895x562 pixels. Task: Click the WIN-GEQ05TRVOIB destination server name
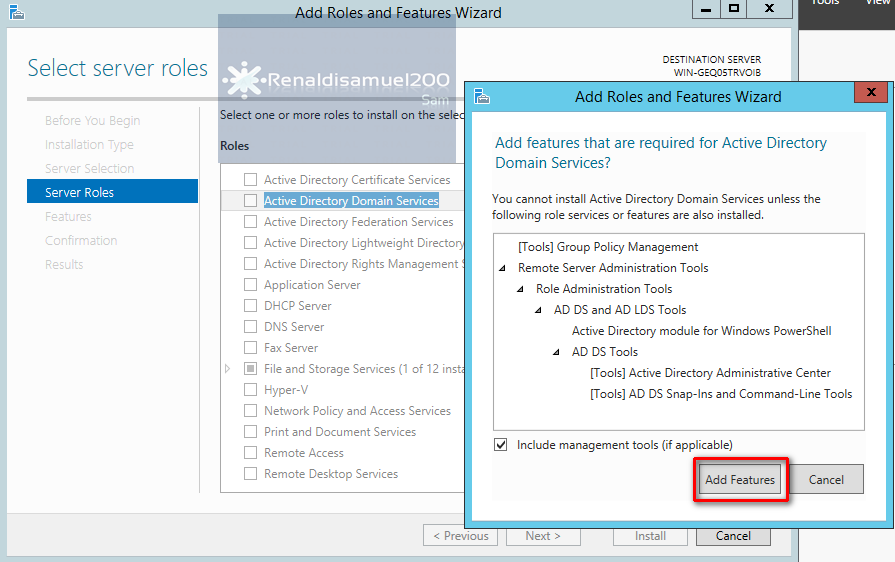click(717, 72)
